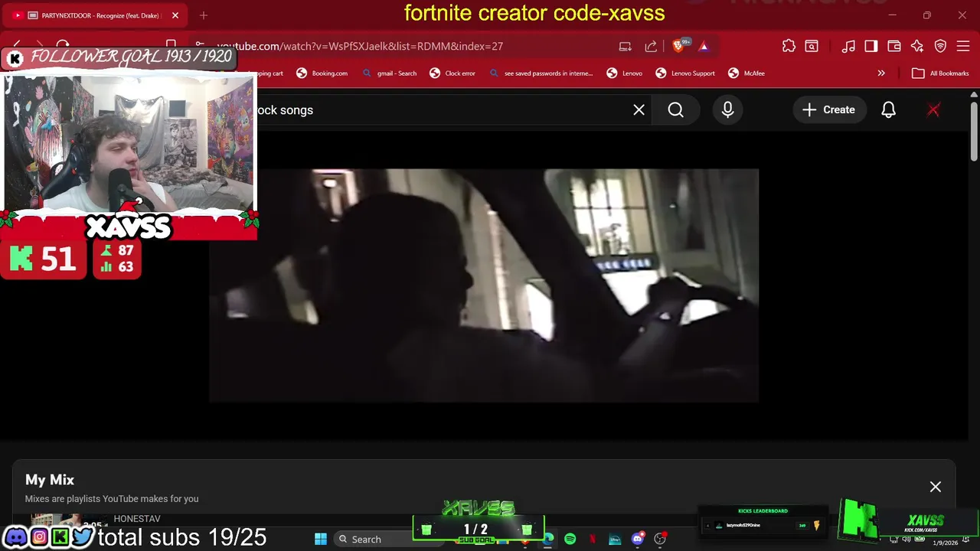The width and height of the screenshot is (980, 551).
Task: Open the YouTube Create menu
Action: click(x=828, y=110)
